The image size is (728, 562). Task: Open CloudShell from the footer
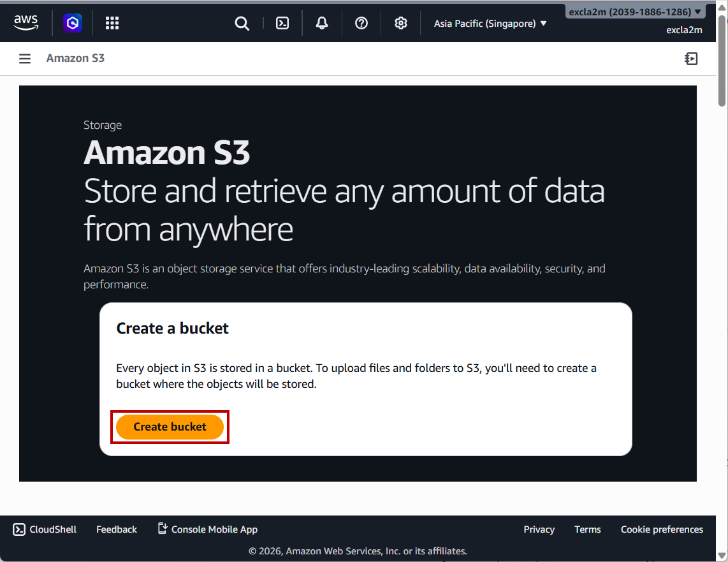pyautogui.click(x=45, y=529)
